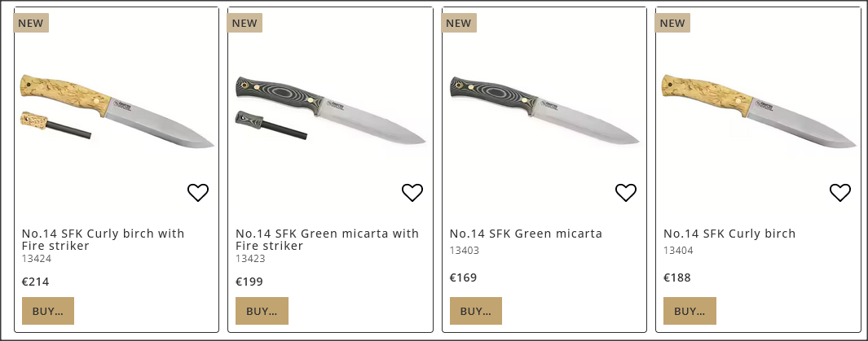Follow the No.14 SFK Green micarta title link
868x341 pixels.
526,234
